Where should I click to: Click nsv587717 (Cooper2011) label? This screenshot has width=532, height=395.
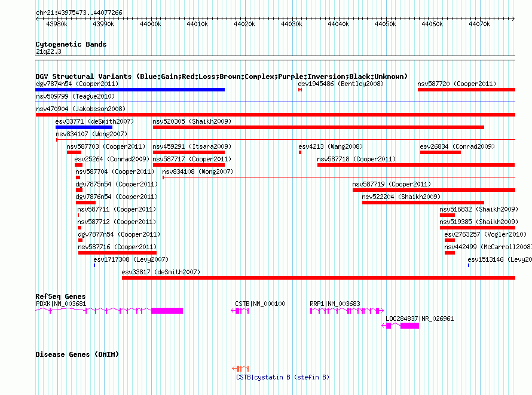tap(192, 159)
